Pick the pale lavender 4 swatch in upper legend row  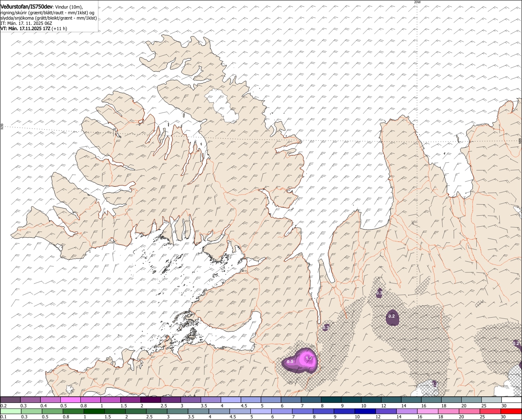point(231,400)
